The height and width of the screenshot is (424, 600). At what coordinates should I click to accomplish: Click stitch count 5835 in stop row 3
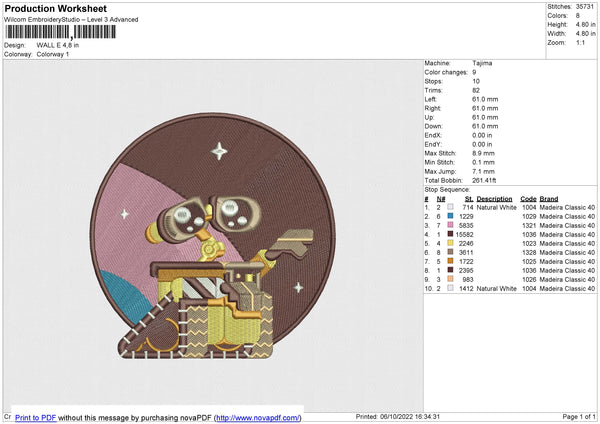(466, 225)
